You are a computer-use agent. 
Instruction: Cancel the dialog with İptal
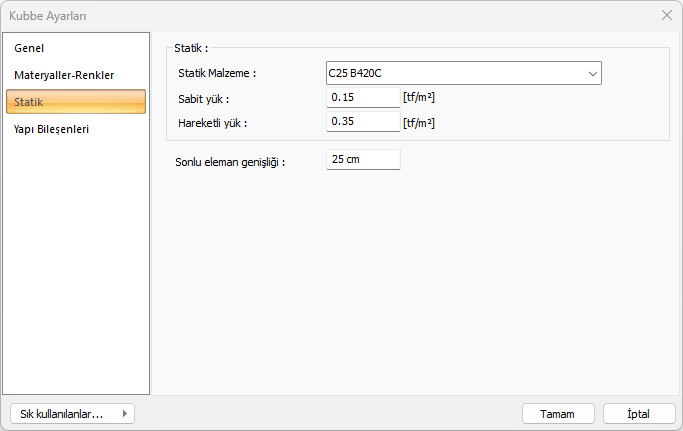[639, 414]
